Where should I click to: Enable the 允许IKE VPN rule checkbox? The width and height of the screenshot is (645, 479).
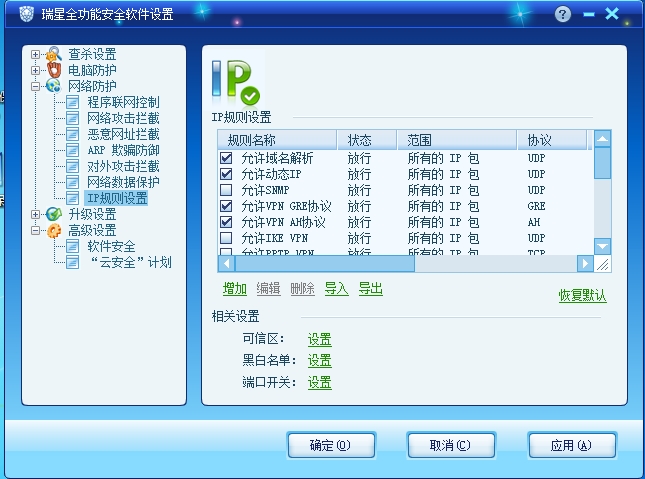point(226,238)
